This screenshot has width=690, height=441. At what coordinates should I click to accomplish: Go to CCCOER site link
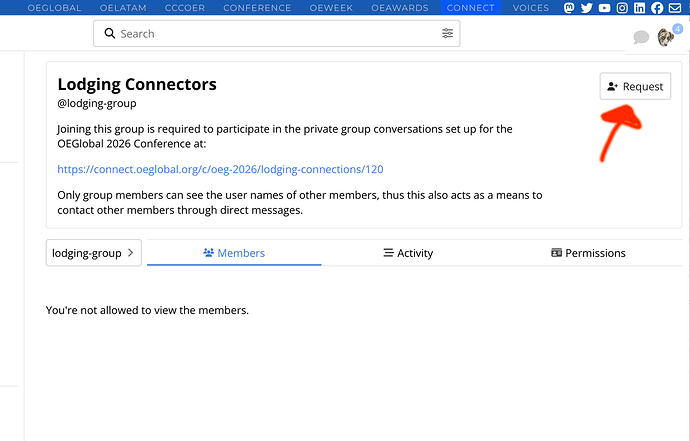click(x=185, y=7)
